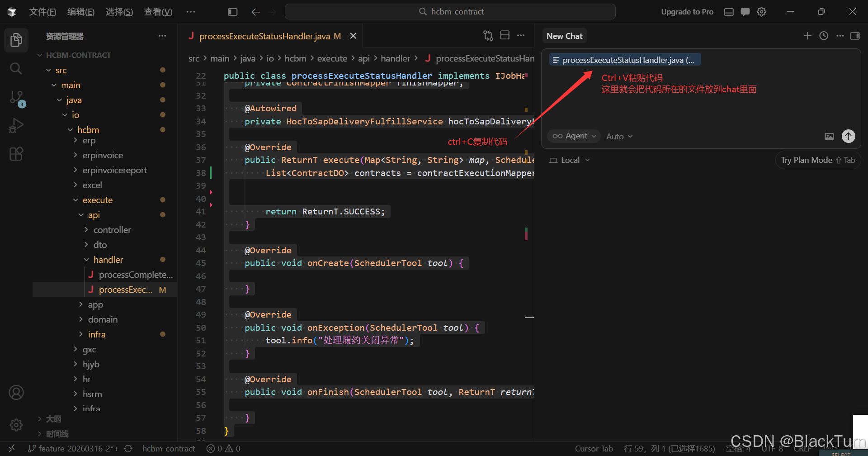This screenshot has width=868, height=456.
Task: Expand the gxc folder
Action: point(89,349)
